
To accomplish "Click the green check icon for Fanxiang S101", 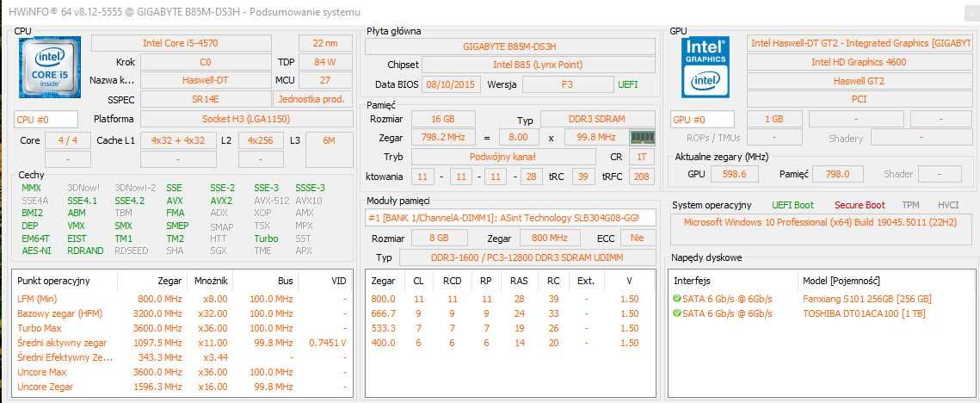I will tap(677, 299).
